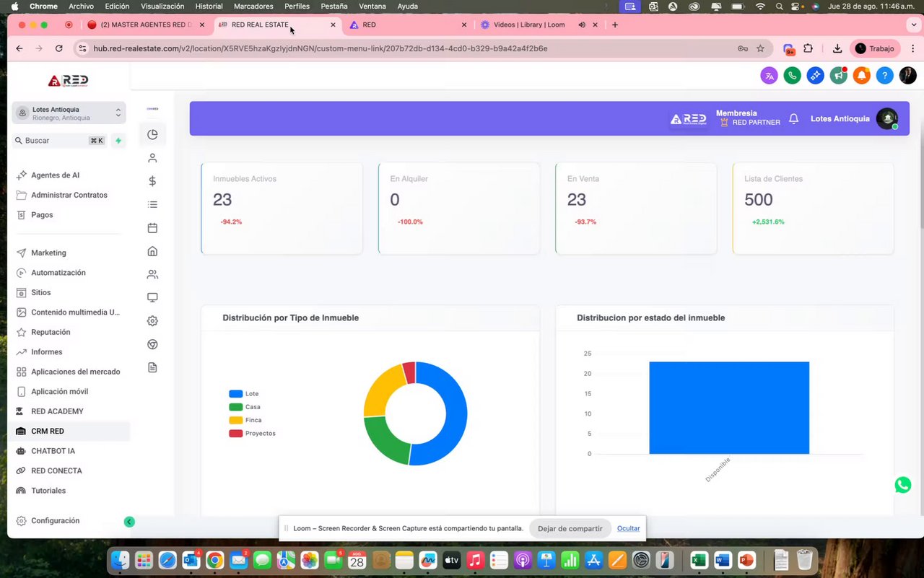Open the gear settings icon in inner sidebar
This screenshot has height=578, width=924.
pyautogui.click(x=152, y=321)
